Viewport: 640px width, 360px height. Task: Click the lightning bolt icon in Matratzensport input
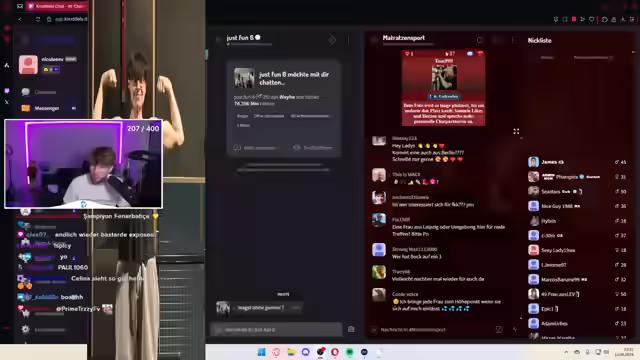coord(515,329)
